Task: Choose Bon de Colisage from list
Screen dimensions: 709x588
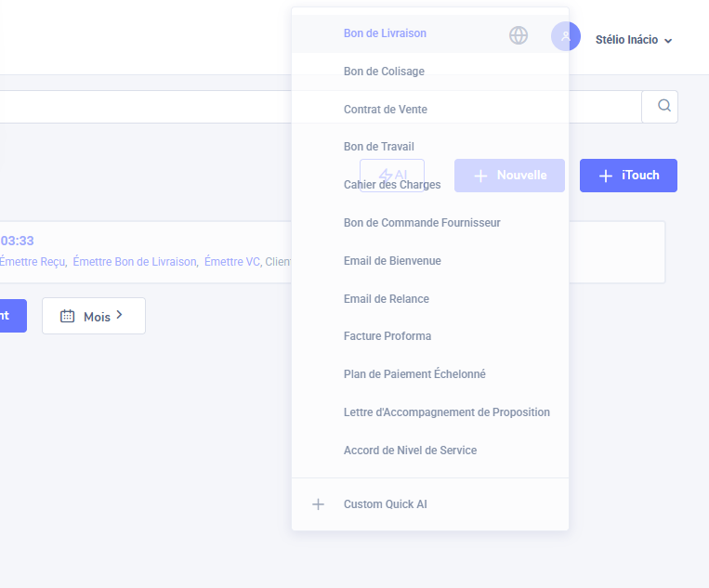Action: tap(429, 72)
